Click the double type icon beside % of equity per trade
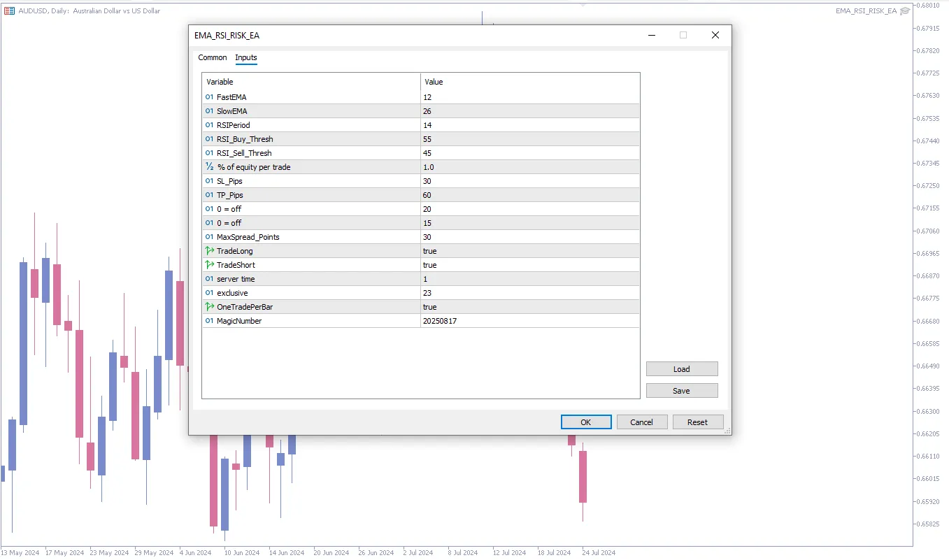Viewport: 949px width, 560px height. 209,167
